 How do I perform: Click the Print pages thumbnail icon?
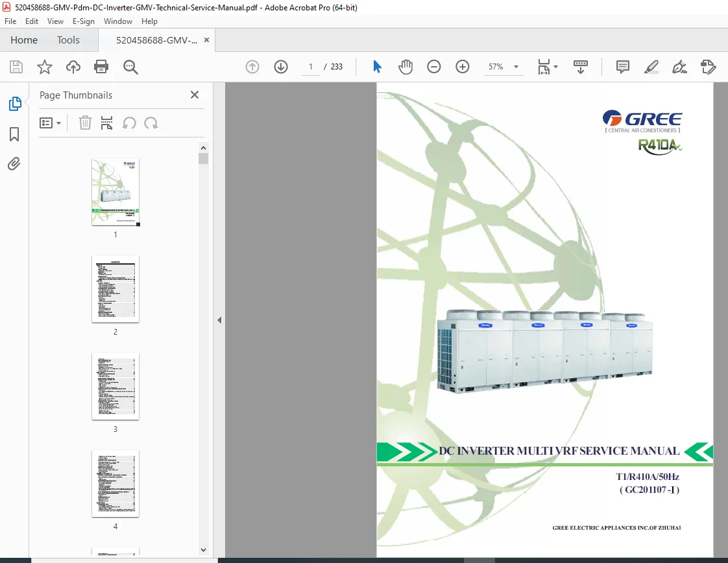pos(107,123)
